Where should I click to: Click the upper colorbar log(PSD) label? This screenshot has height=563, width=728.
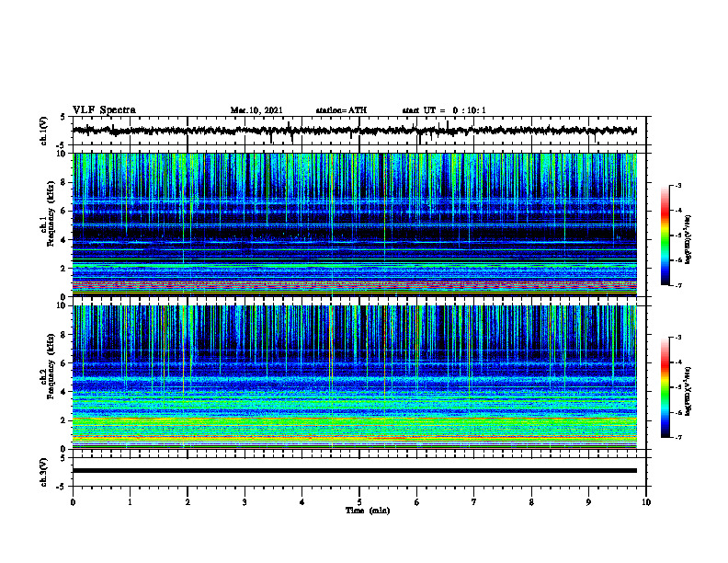tap(688, 240)
